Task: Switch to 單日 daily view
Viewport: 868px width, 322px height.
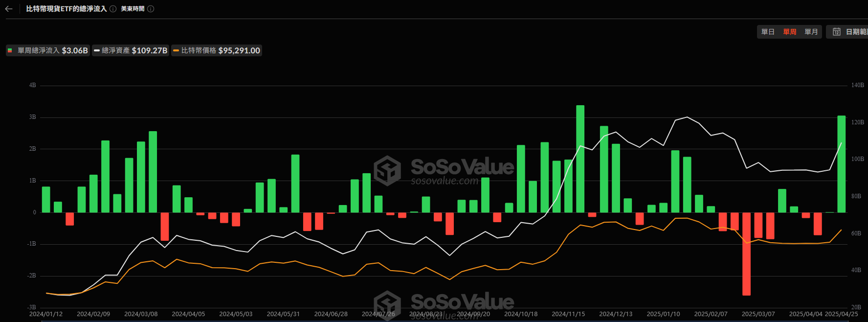Action: (x=768, y=32)
